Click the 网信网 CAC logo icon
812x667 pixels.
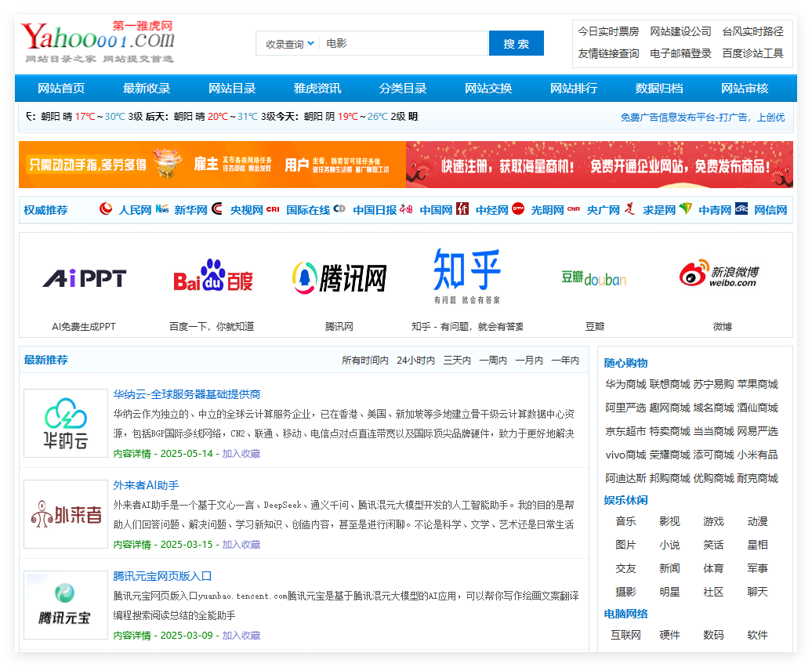tap(741, 208)
